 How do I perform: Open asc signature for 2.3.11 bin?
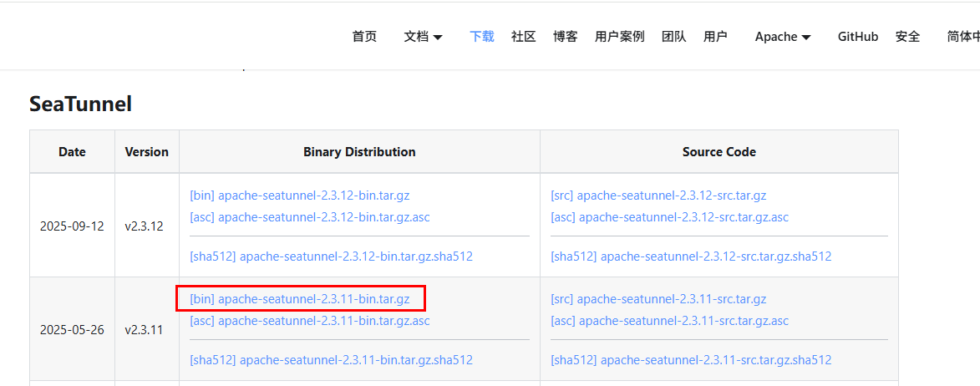coord(309,321)
